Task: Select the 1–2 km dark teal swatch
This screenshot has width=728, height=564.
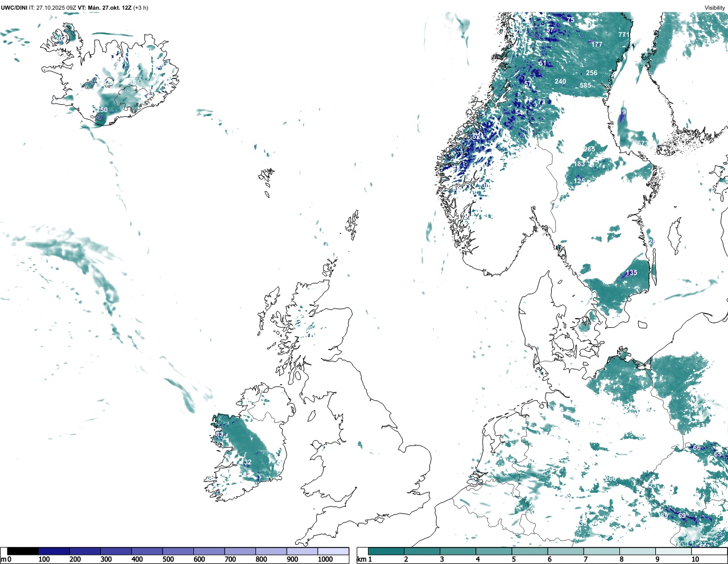Action: [x=386, y=551]
